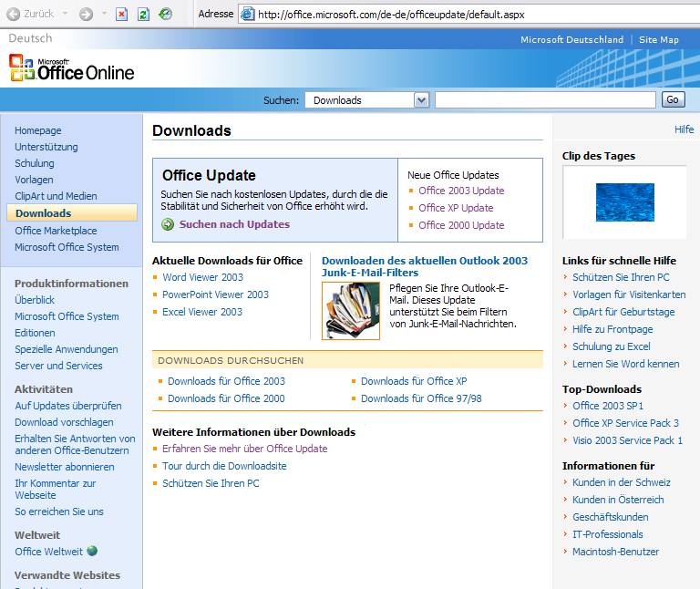The height and width of the screenshot is (589, 700).
Task: Click Erfahren Sie mehr über Office Update
Action: point(245,449)
